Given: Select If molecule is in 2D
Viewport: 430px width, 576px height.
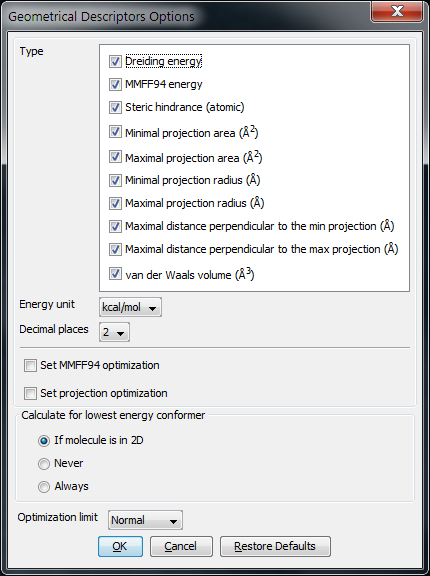Looking at the screenshot, I should pyautogui.click(x=44, y=441).
